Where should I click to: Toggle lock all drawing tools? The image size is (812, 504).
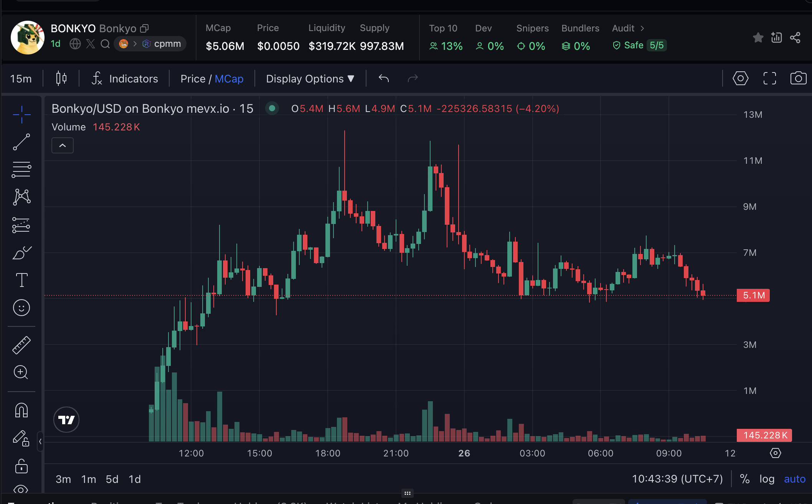pyautogui.click(x=21, y=466)
